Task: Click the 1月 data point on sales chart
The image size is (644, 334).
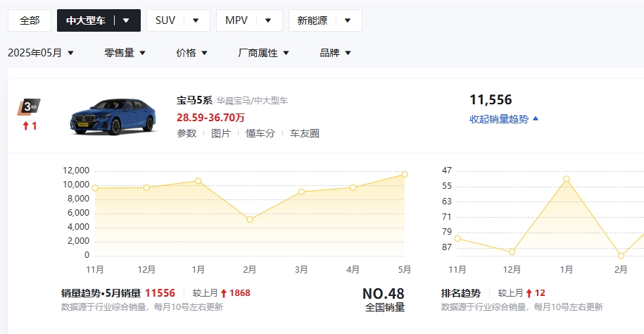Action: (198, 181)
